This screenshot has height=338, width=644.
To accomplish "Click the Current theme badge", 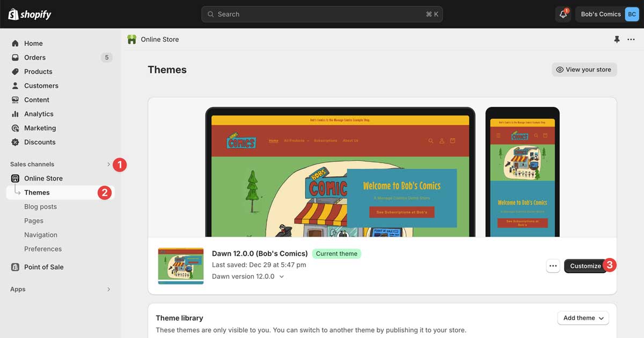I will coord(336,254).
